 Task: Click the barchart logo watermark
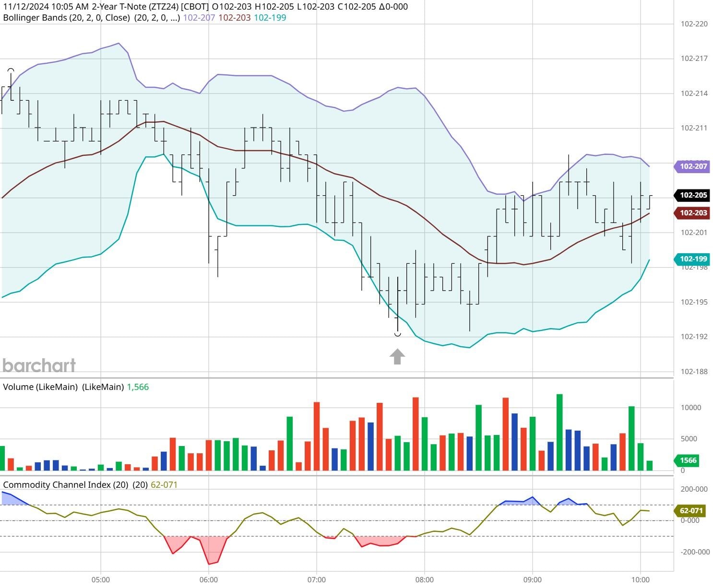click(x=38, y=365)
